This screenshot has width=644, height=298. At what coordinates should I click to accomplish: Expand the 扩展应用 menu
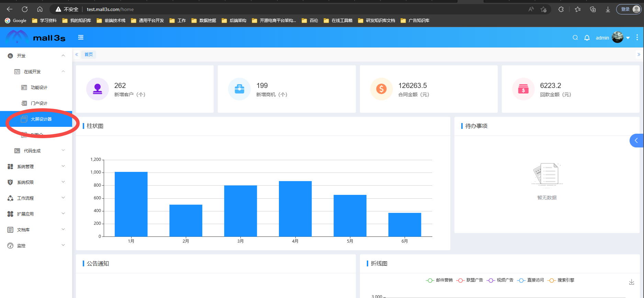coord(36,214)
